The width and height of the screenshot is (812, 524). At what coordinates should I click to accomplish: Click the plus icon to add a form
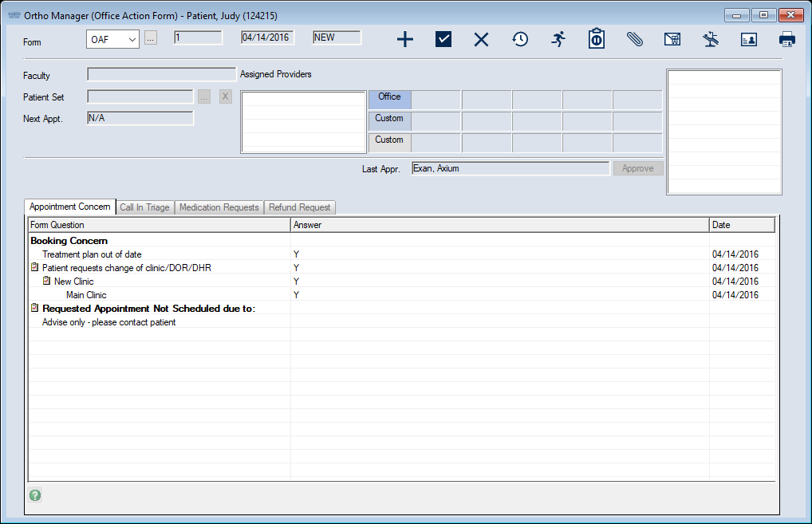pos(405,39)
